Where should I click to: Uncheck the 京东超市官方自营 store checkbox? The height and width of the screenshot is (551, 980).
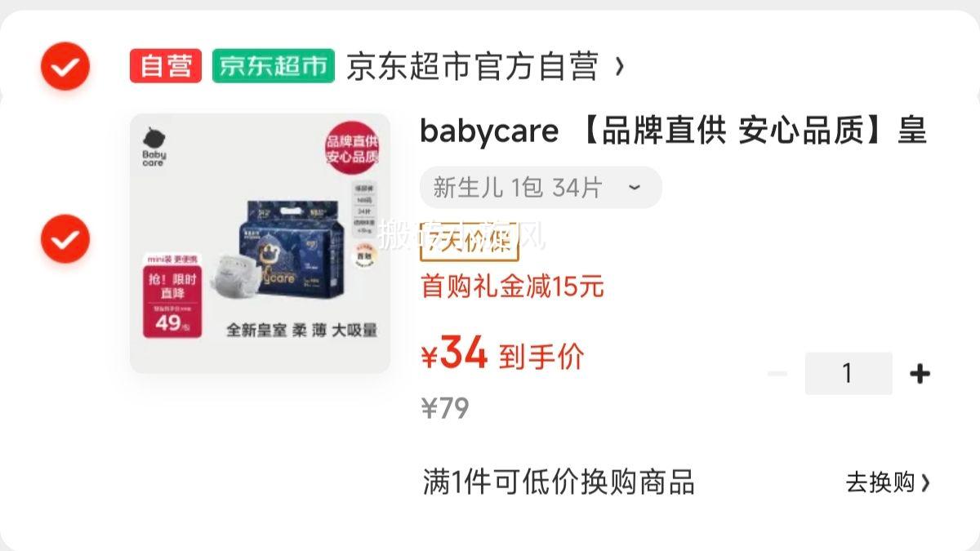(65, 66)
